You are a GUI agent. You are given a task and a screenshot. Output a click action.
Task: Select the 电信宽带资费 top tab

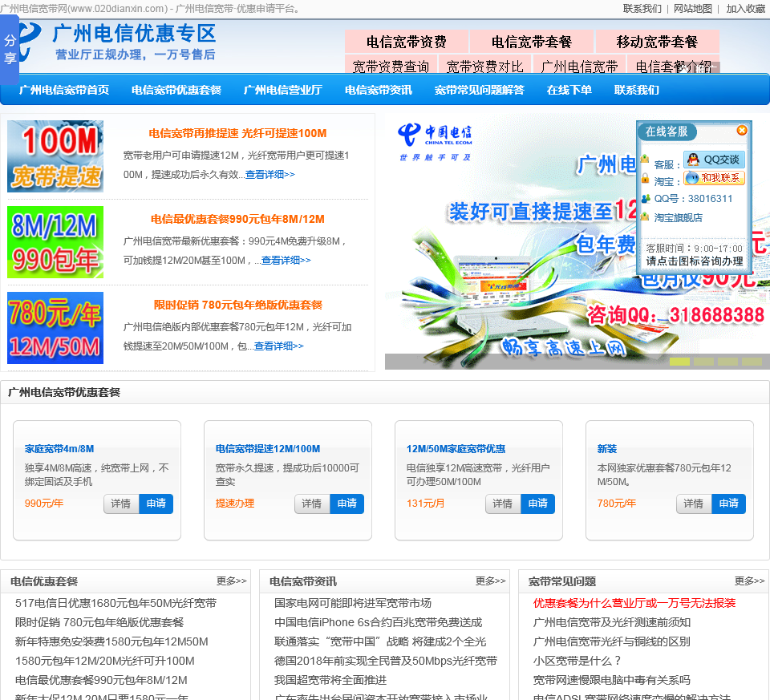(x=406, y=42)
